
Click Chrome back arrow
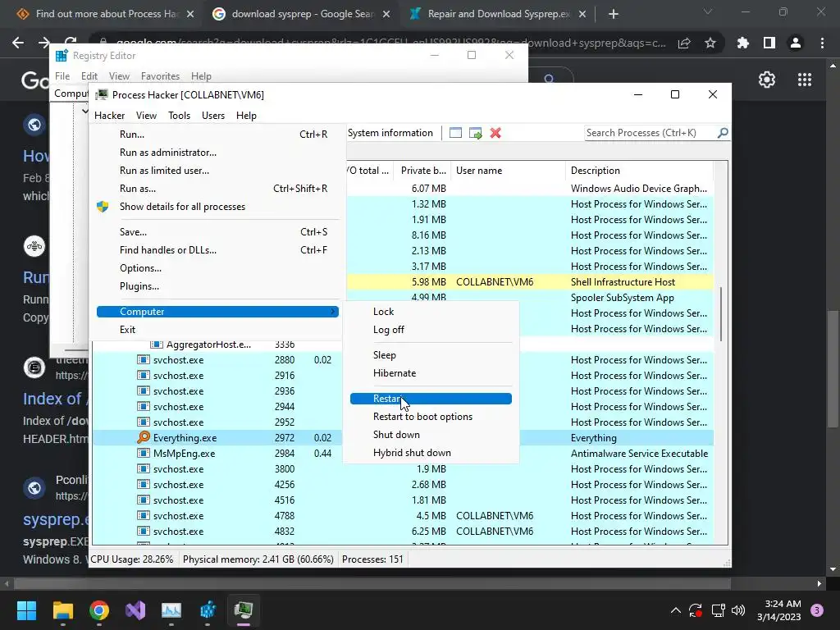[18, 43]
